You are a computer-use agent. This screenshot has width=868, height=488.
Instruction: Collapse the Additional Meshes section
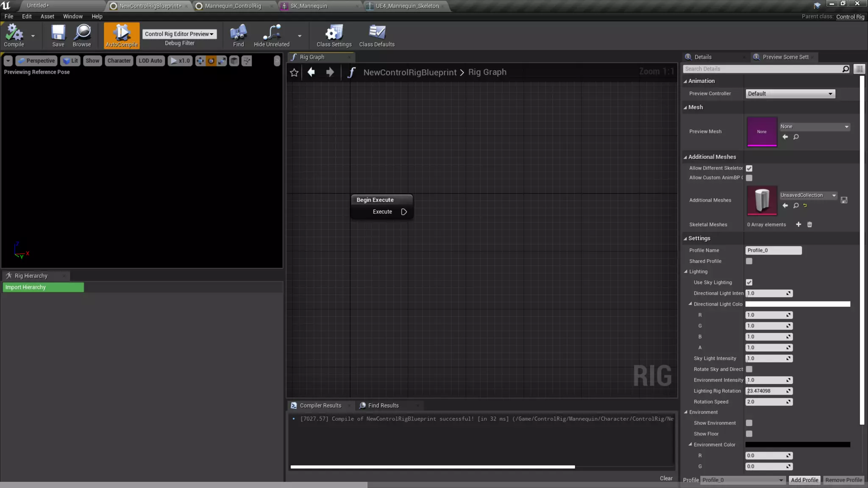685,157
